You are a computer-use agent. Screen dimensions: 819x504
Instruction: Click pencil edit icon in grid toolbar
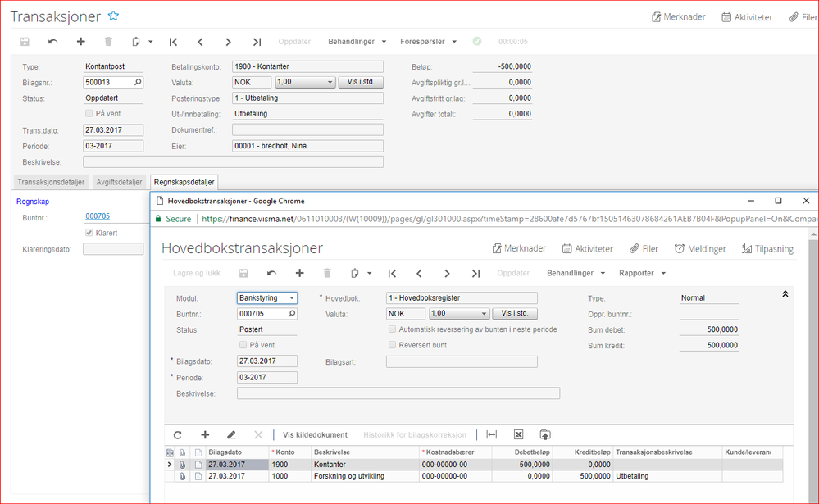231,434
